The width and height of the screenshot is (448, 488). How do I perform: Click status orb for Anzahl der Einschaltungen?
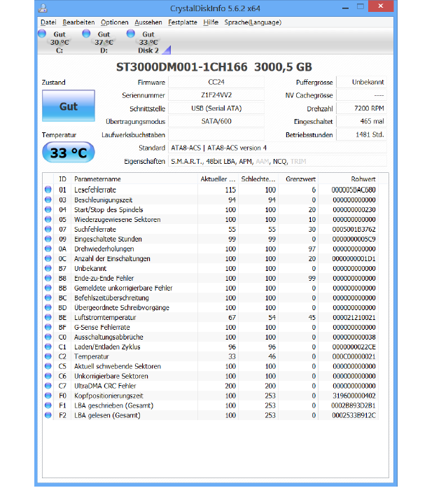[48, 258]
